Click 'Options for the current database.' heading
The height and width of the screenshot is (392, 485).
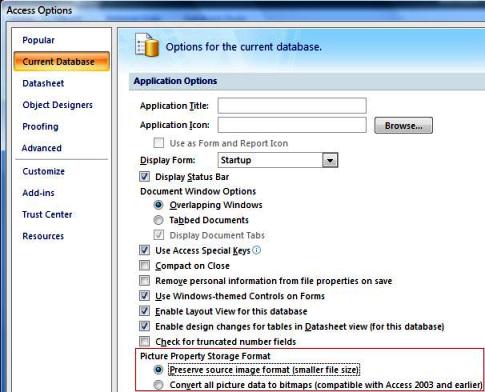pos(244,47)
